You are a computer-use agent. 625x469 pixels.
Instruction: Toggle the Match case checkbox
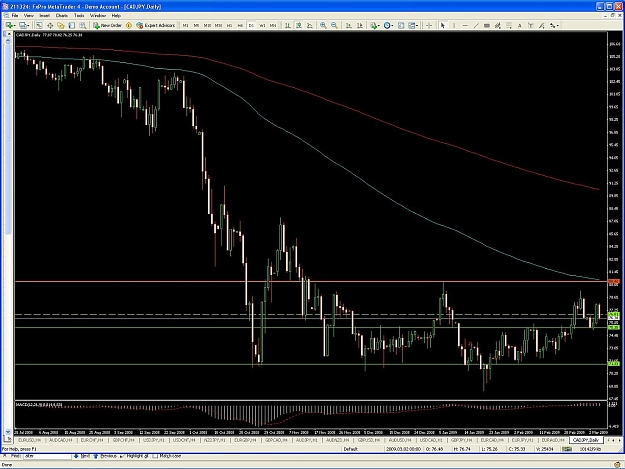167,456
